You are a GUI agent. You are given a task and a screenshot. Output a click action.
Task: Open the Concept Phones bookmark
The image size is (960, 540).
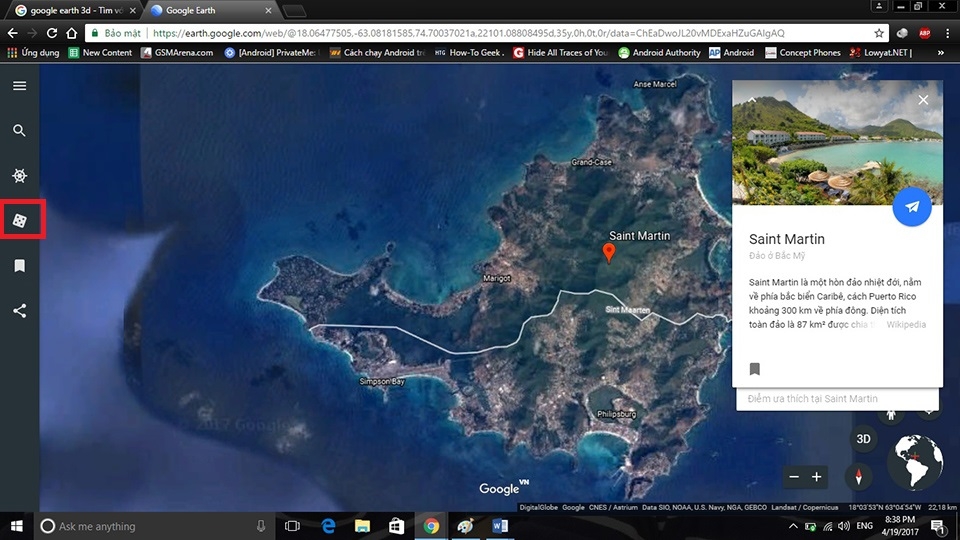click(x=803, y=53)
